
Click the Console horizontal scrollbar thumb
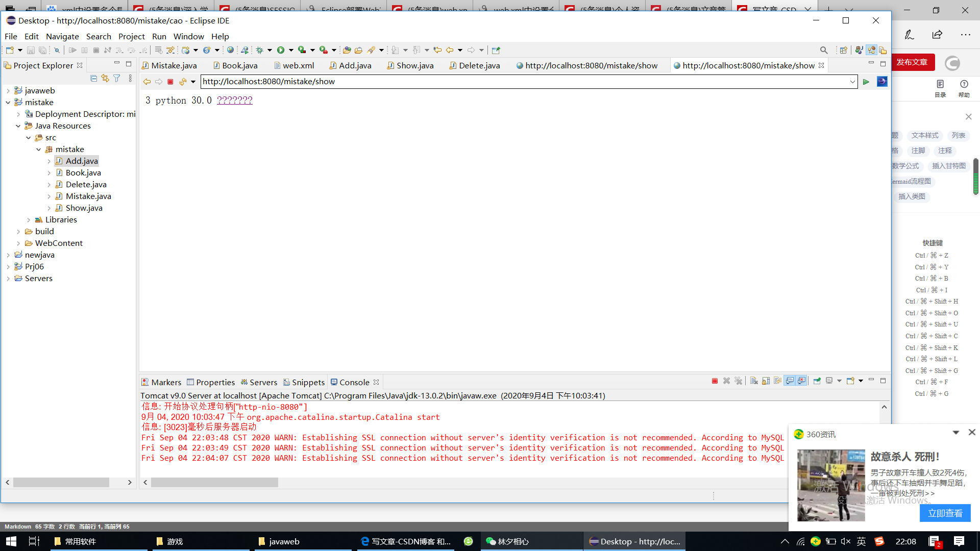point(214,482)
